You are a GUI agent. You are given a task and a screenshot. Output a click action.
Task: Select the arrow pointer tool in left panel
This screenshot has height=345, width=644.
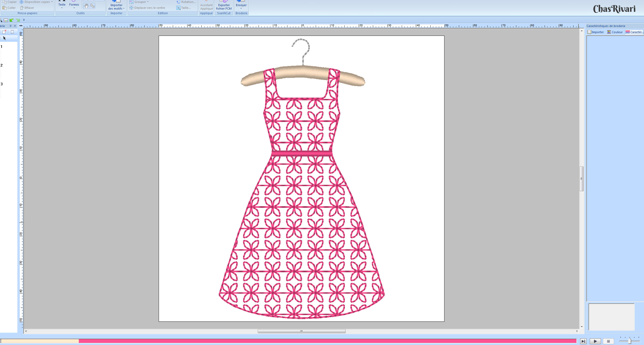point(5,38)
